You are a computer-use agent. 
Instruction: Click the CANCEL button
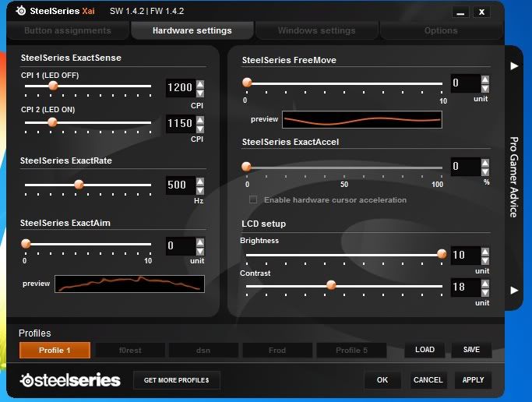428,380
